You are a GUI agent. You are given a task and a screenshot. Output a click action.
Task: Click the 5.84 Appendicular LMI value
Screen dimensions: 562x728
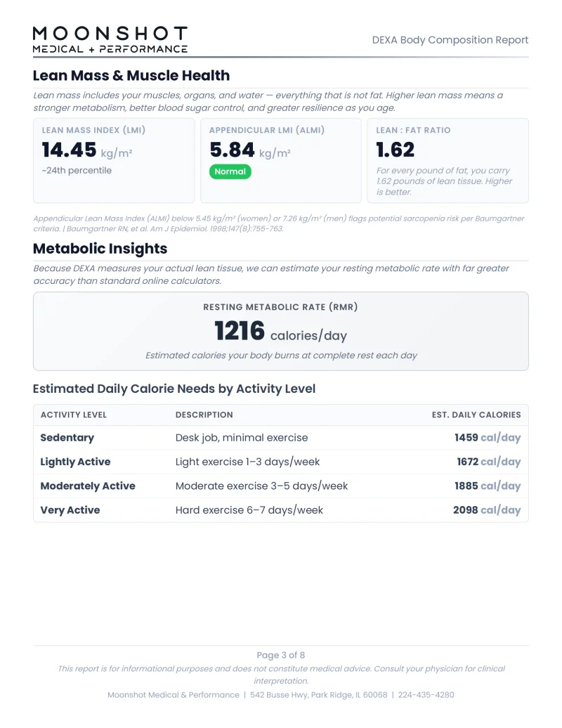tap(233, 150)
